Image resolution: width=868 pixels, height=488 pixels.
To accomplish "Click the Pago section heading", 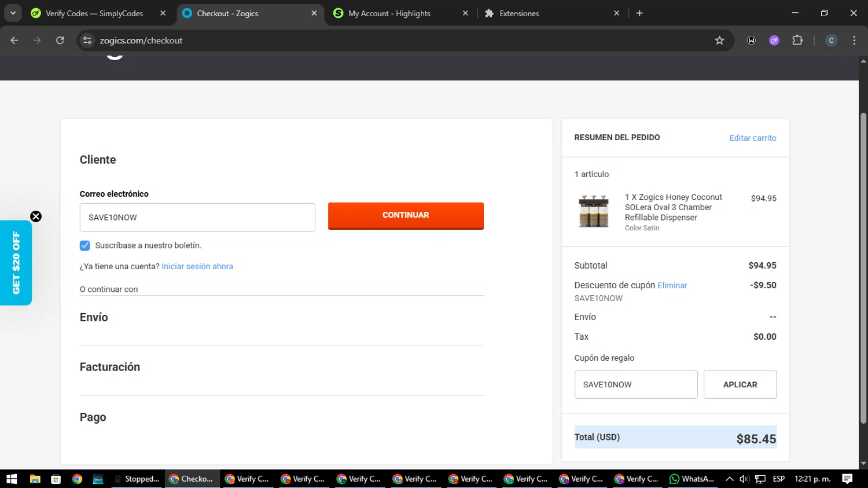I will (93, 417).
